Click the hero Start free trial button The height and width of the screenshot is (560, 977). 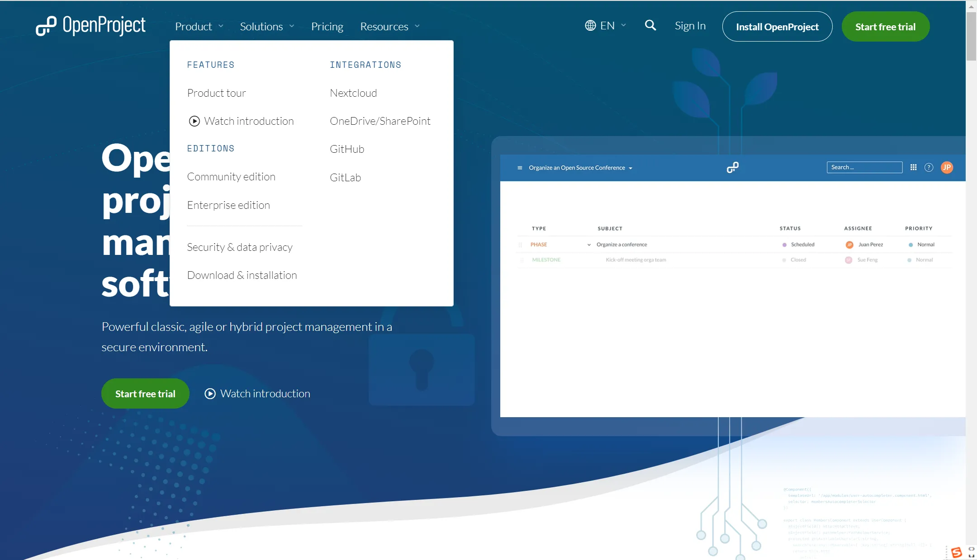(x=145, y=394)
